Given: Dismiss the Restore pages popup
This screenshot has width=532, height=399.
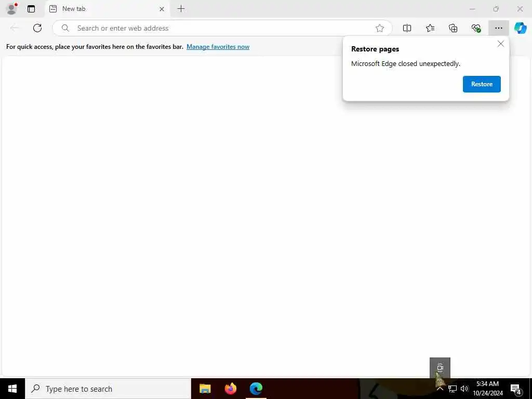Looking at the screenshot, I should pos(500,44).
